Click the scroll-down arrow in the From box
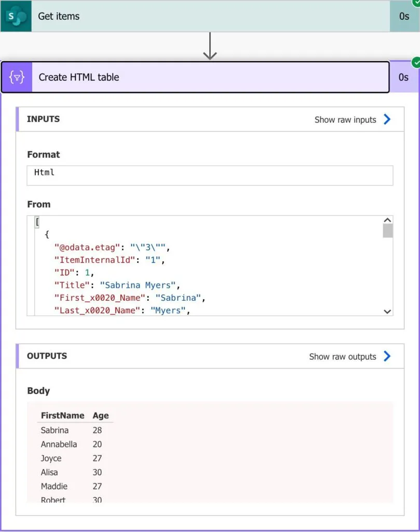420x532 pixels. (387, 311)
